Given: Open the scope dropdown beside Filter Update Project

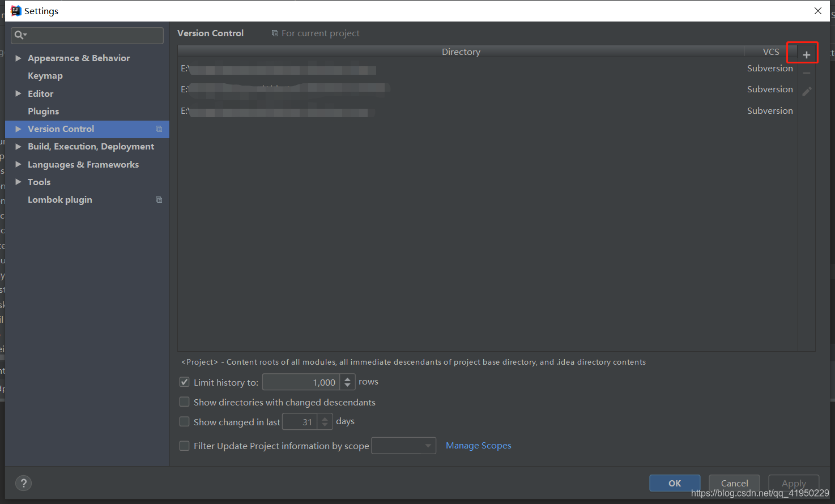Looking at the screenshot, I should [403, 446].
